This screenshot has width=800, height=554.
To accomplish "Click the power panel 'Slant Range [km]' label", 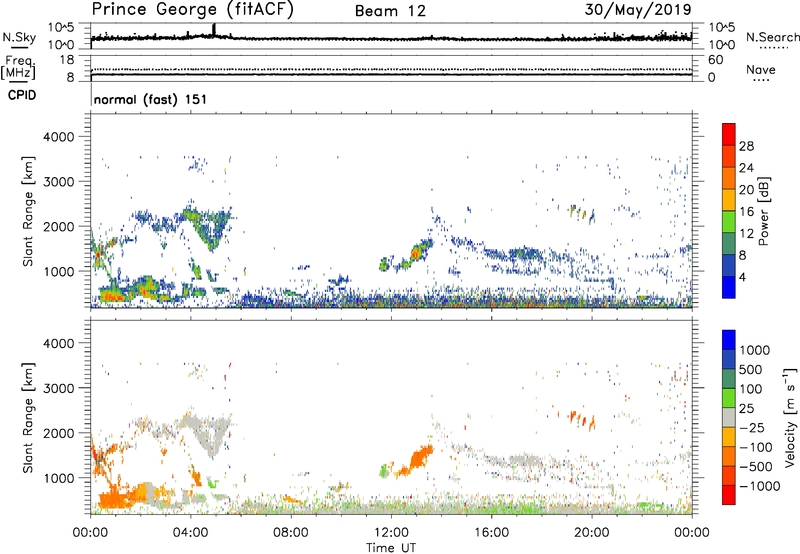I will click(28, 211).
